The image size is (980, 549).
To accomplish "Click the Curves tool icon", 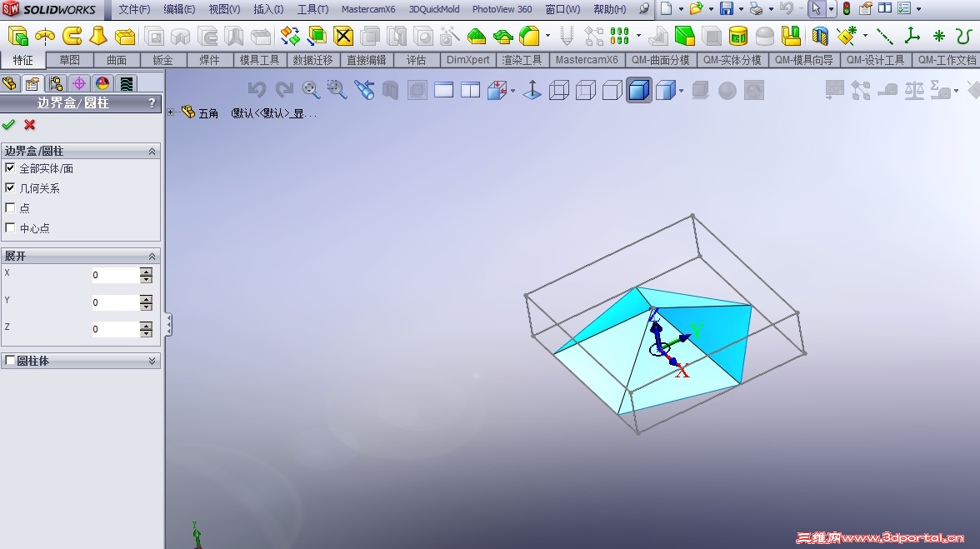I will click(964, 36).
